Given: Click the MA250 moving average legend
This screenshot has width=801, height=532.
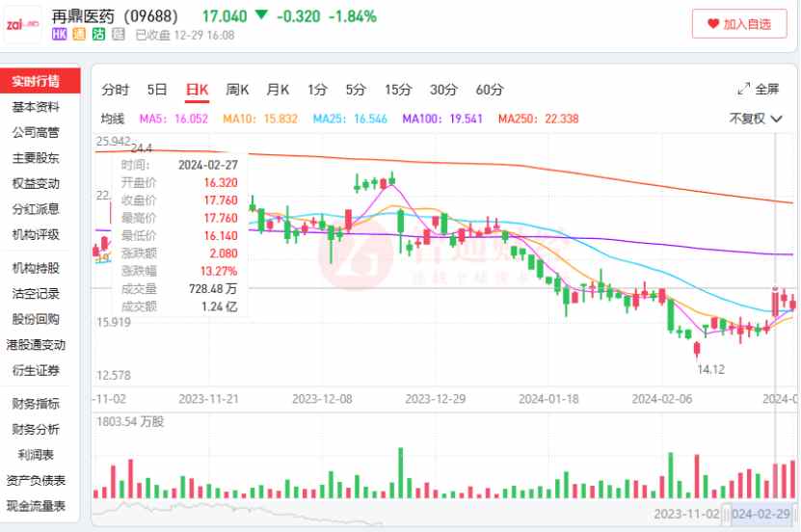Looking at the screenshot, I should coord(538,119).
